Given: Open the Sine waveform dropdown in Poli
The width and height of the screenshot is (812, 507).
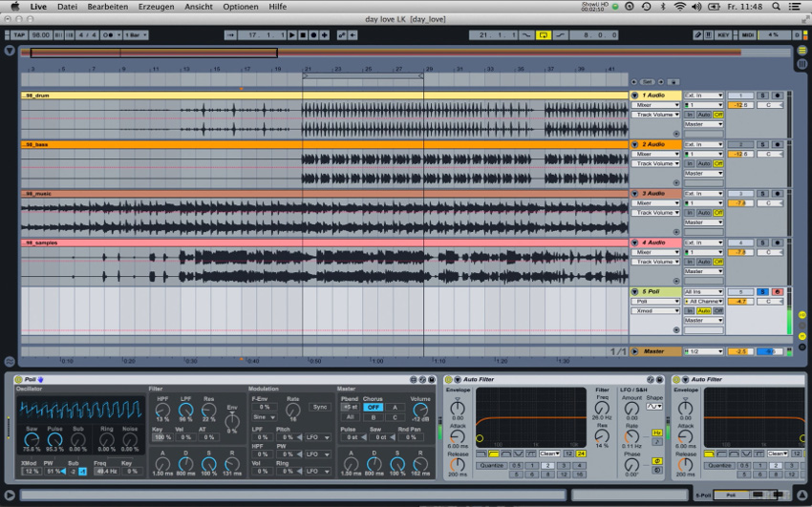Looking at the screenshot, I should pos(264,417).
